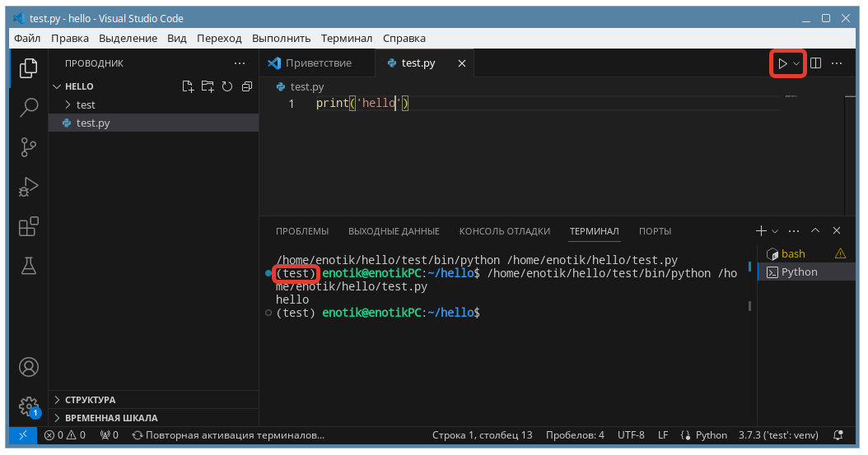868x455 pixels.
Task: Switch to the Приветствие tab
Action: (317, 63)
